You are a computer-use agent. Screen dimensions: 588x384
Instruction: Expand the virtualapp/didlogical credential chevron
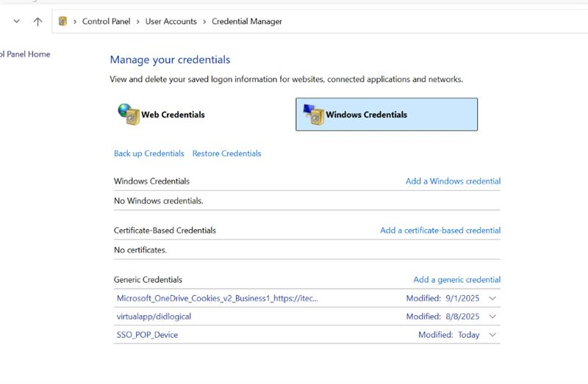(492, 316)
